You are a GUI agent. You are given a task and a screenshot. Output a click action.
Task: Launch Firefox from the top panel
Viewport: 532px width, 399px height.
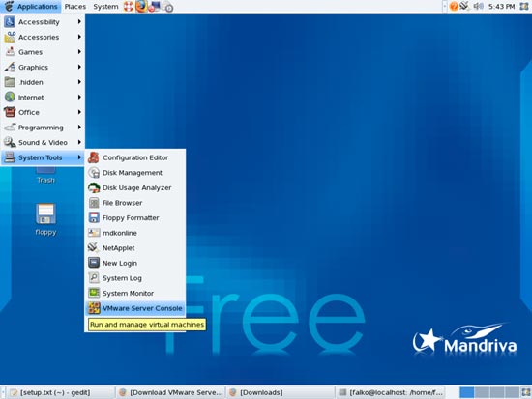141,7
